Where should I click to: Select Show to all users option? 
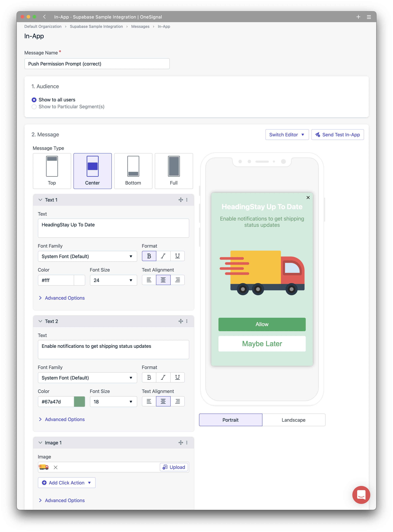pyautogui.click(x=34, y=100)
